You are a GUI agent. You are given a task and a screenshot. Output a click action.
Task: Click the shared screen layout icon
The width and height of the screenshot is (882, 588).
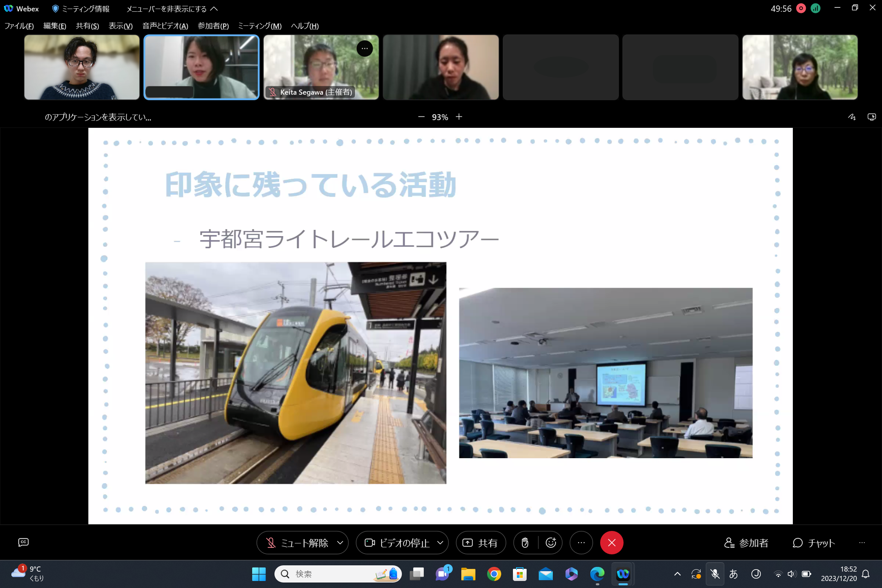(871, 117)
